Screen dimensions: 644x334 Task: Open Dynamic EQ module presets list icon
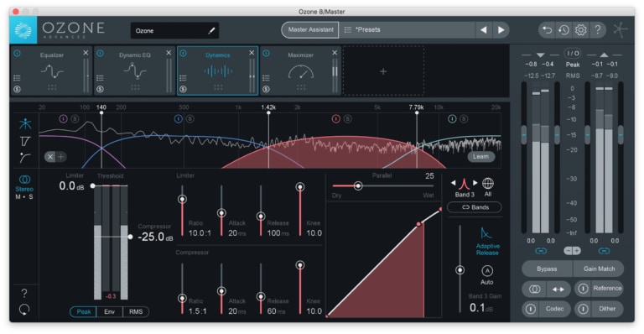coord(100,78)
